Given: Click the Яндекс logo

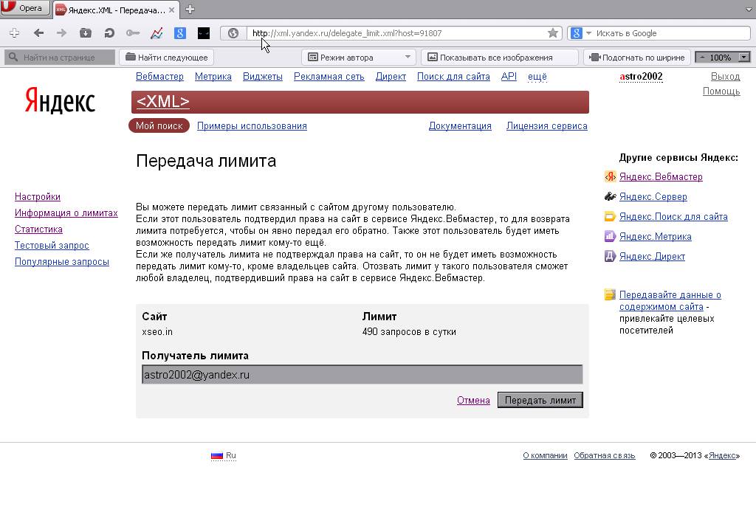Looking at the screenshot, I should [x=60, y=100].
